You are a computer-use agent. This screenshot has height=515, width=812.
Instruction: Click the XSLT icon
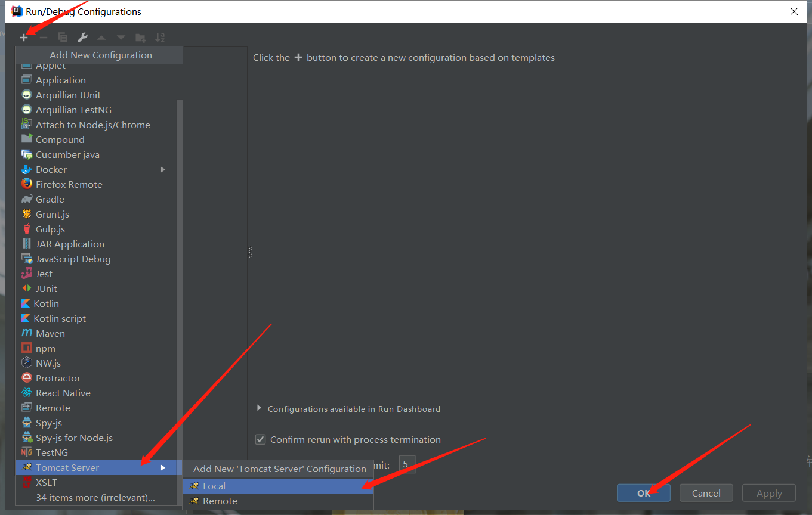click(26, 482)
